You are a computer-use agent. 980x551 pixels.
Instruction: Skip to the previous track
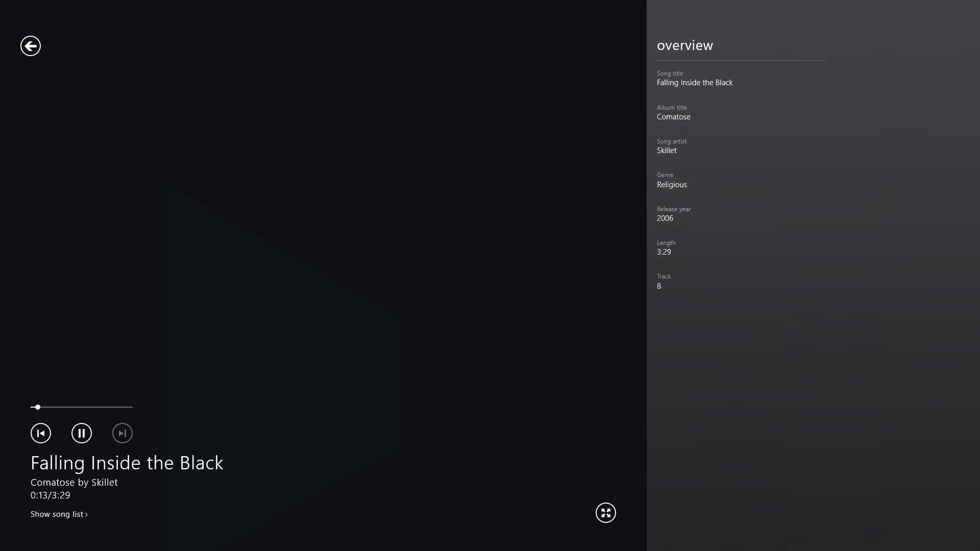41,433
